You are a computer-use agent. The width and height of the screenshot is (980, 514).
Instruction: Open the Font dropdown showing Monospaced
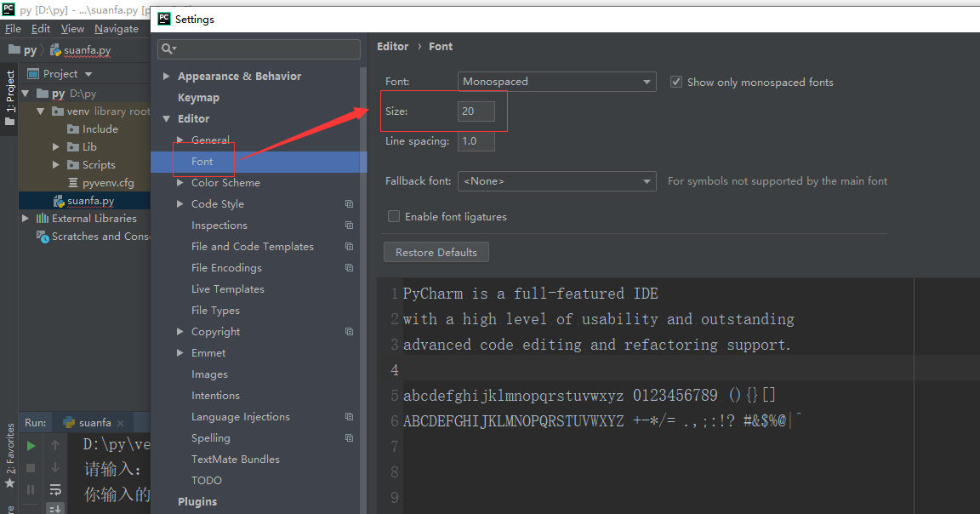(557, 82)
